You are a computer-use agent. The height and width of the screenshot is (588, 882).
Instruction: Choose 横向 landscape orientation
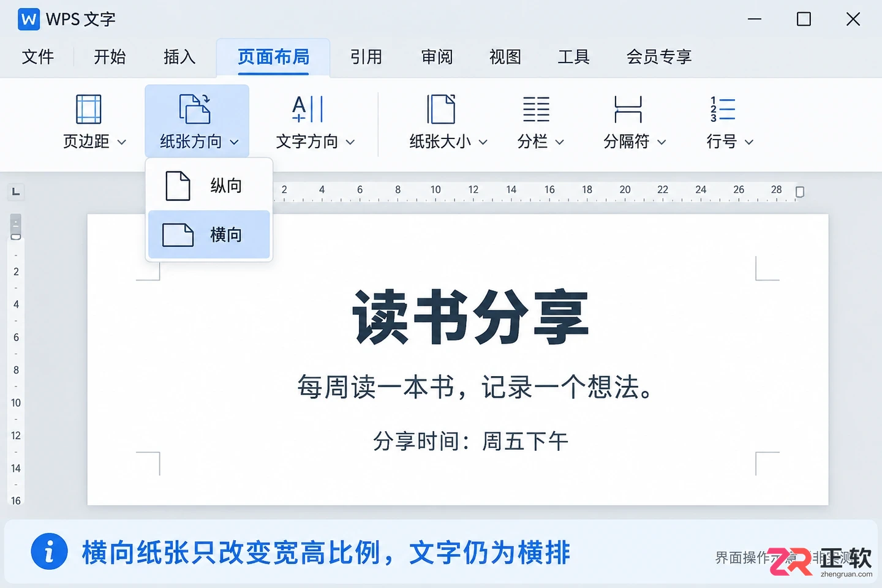coord(209,235)
